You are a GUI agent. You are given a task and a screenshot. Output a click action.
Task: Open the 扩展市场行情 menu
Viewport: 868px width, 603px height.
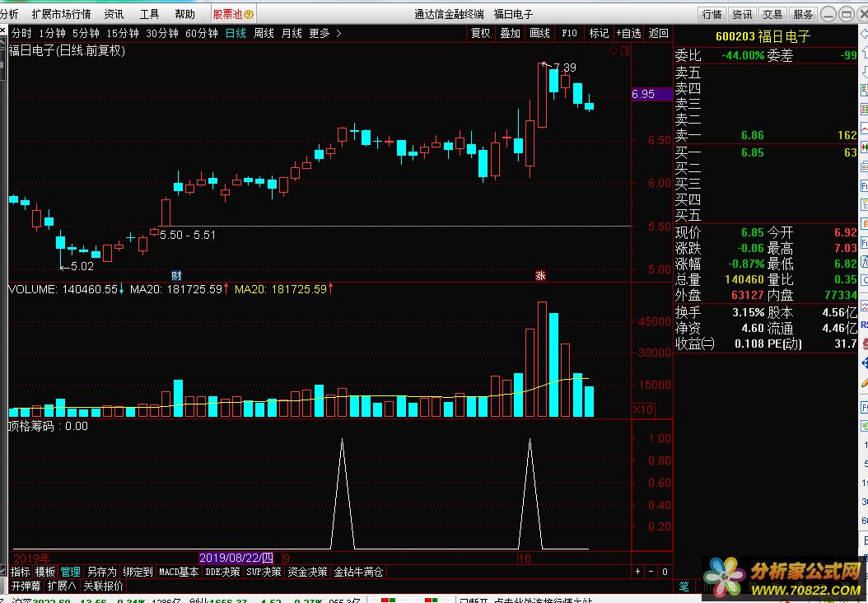click(x=61, y=14)
